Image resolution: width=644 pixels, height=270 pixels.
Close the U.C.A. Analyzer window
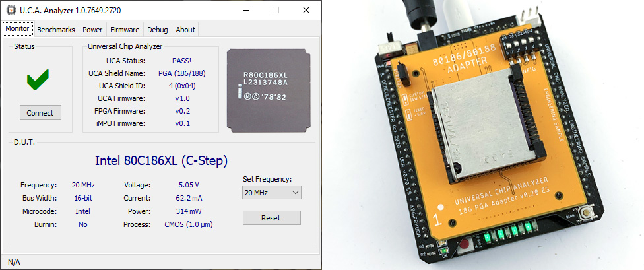point(306,11)
